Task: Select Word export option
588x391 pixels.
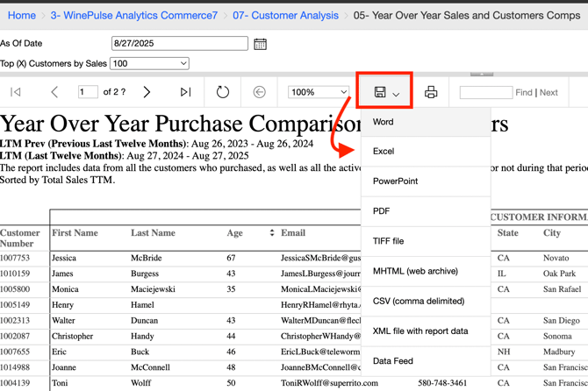Action: tap(383, 122)
